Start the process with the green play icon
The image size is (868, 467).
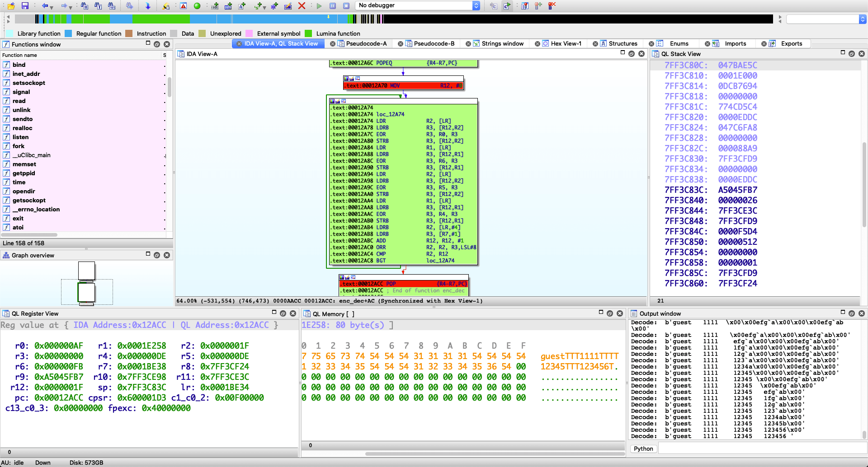[x=319, y=6]
